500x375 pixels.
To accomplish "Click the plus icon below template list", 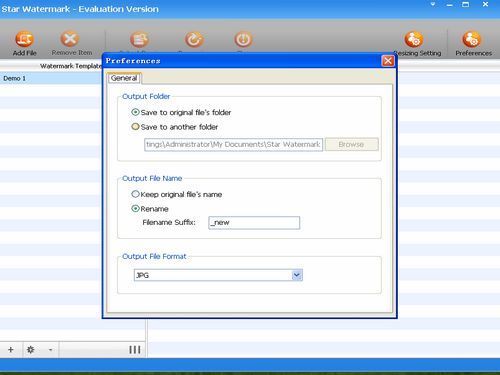I will (x=11, y=350).
